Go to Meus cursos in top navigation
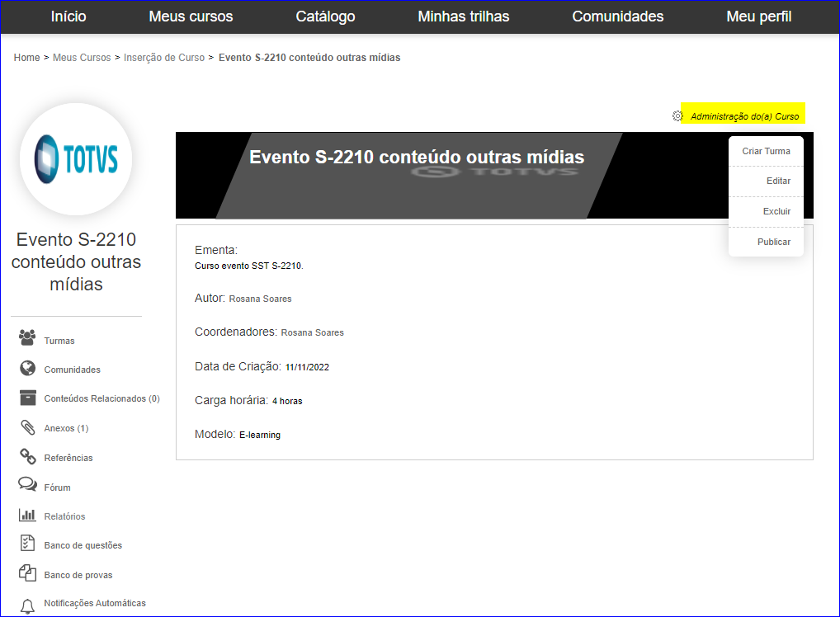This screenshot has width=840, height=617. tap(191, 16)
